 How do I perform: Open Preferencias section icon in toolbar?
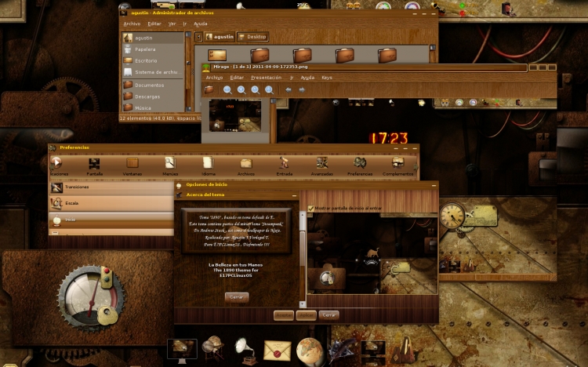pos(360,166)
